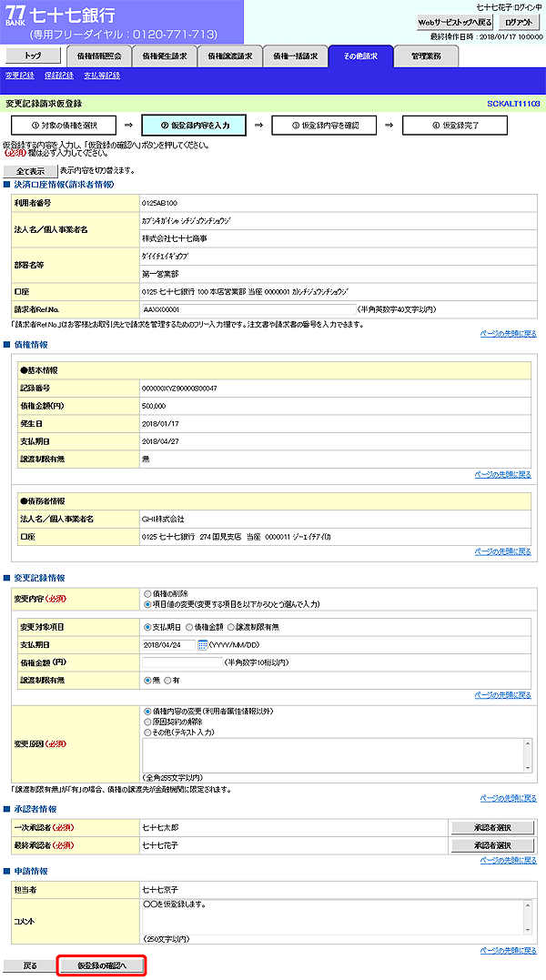546x980 pixels.
Task: Click the 変更原因 textarea scrollbar down arrow
Action: 529,768
